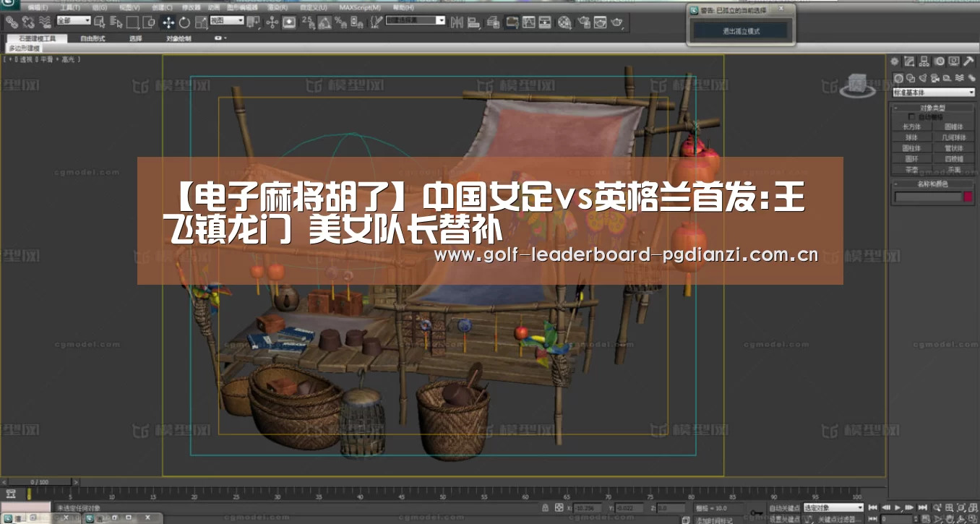Open the Display command panel tab
The image size is (980, 524).
954,61
